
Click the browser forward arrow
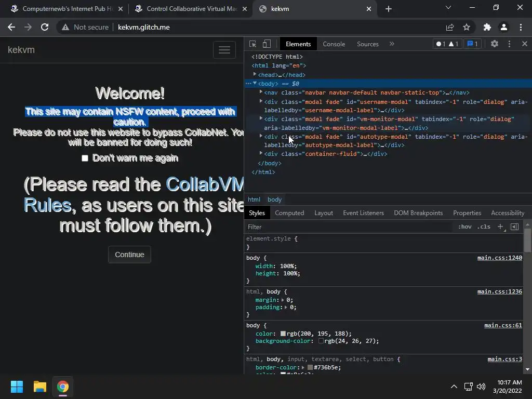point(28,27)
